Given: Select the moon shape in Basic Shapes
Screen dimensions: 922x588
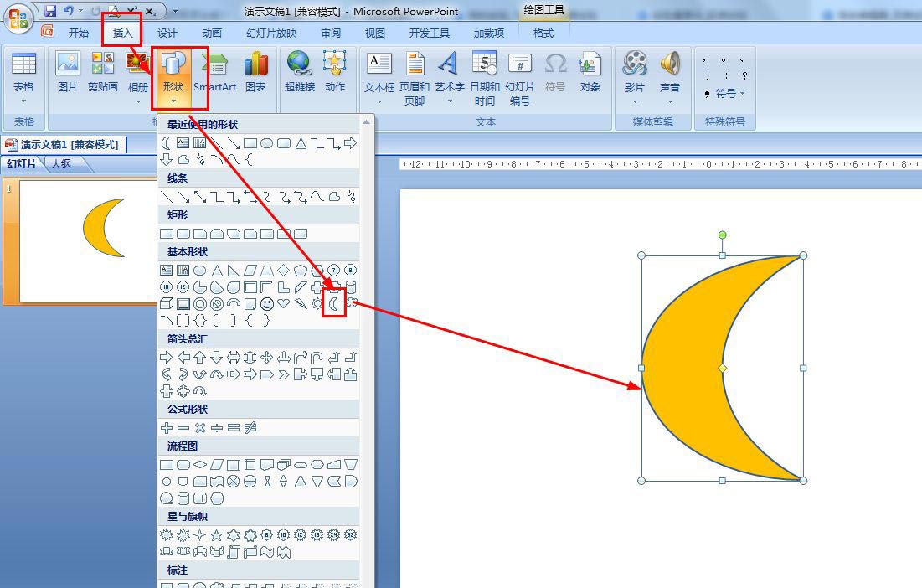Looking at the screenshot, I should click(334, 303).
